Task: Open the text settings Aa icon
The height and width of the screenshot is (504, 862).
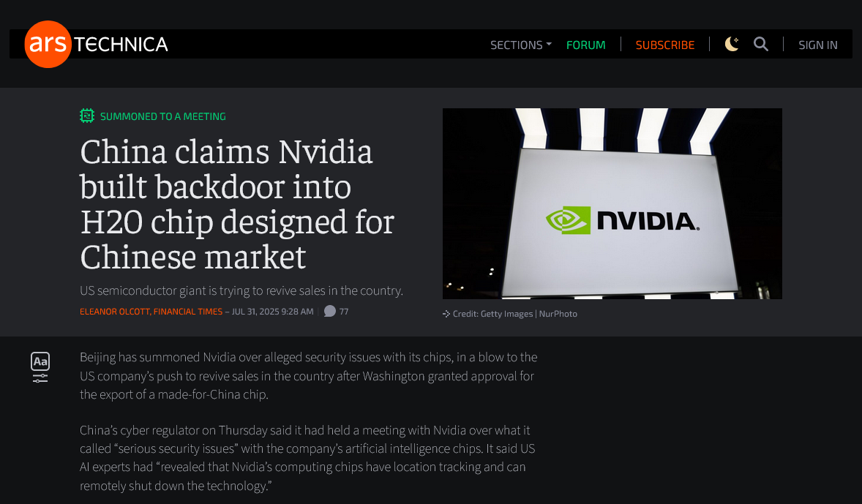Action: (x=40, y=361)
